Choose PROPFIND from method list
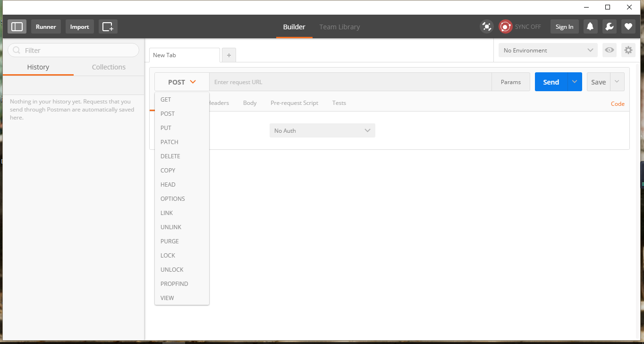 coord(182,284)
